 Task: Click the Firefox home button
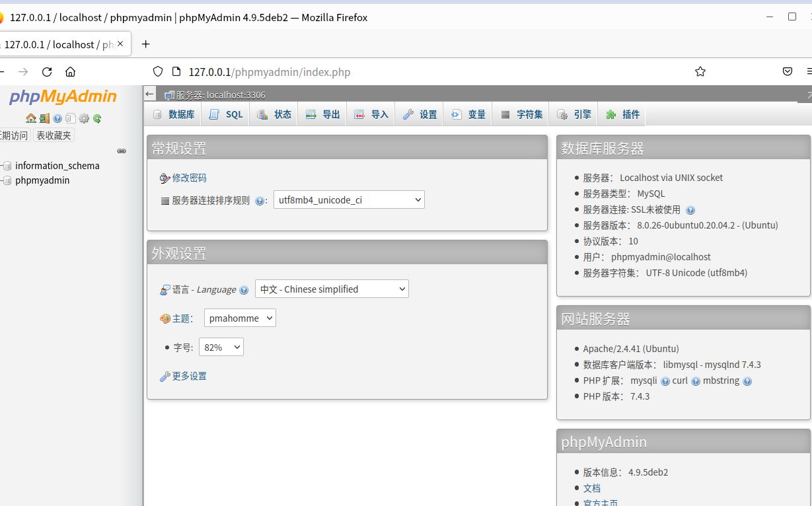tap(71, 72)
